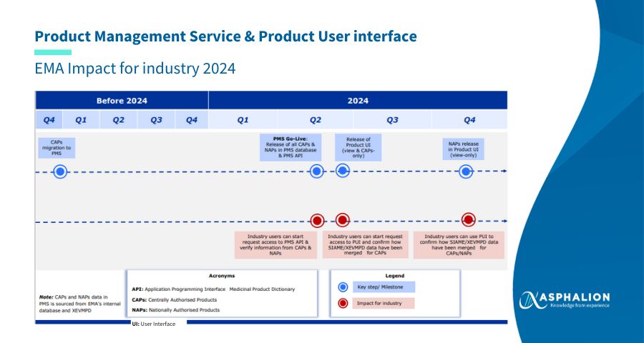
Task: Click the Key step/ Milestone legend swatch
Action: 384,287
